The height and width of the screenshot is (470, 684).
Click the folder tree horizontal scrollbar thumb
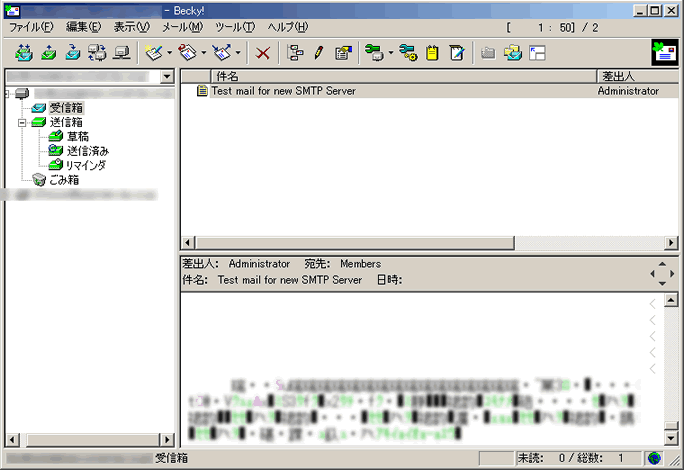(x=93, y=439)
